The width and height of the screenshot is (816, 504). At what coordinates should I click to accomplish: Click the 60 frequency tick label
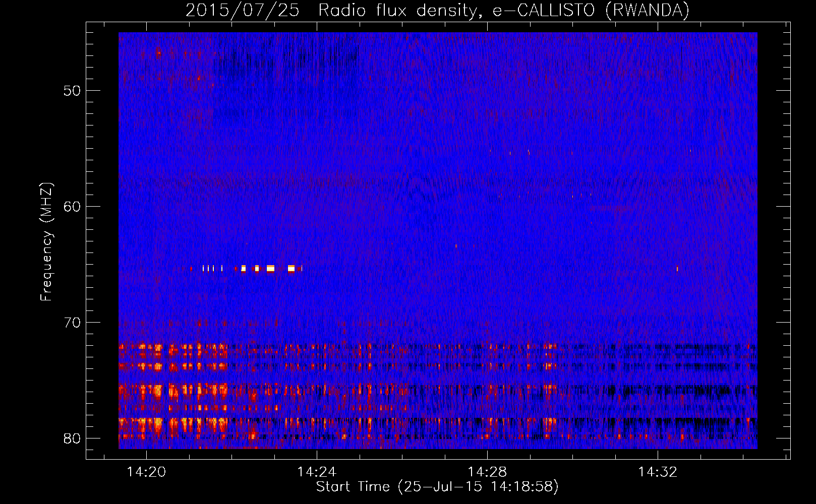[x=72, y=207]
